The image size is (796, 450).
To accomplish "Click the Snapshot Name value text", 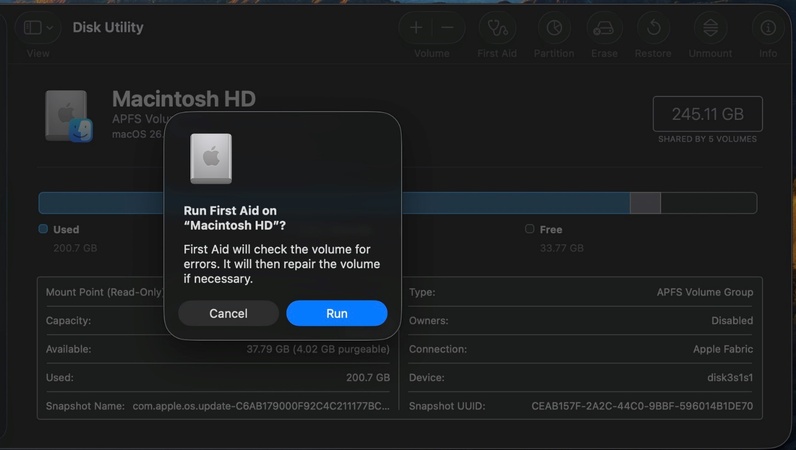I will coord(262,406).
